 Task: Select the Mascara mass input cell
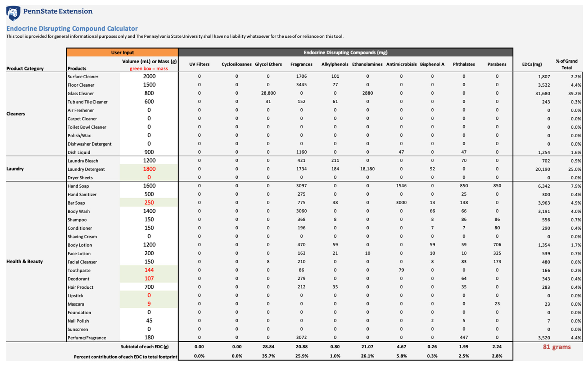149,304
